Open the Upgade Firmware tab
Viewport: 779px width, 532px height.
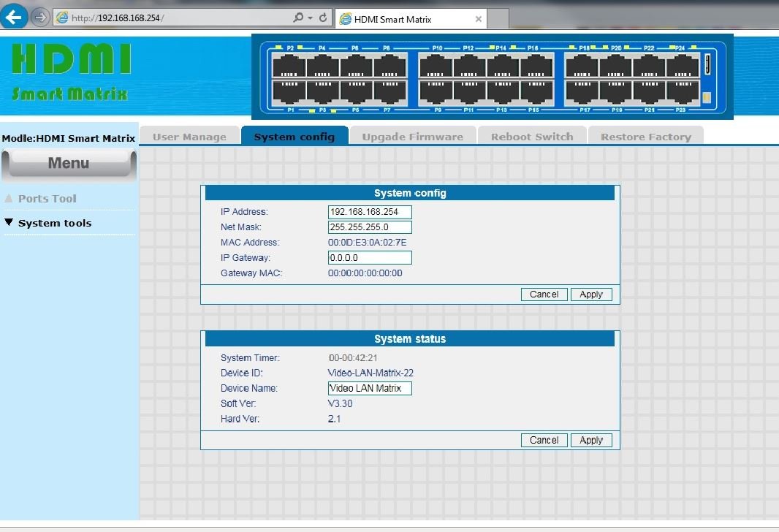pyautogui.click(x=412, y=137)
